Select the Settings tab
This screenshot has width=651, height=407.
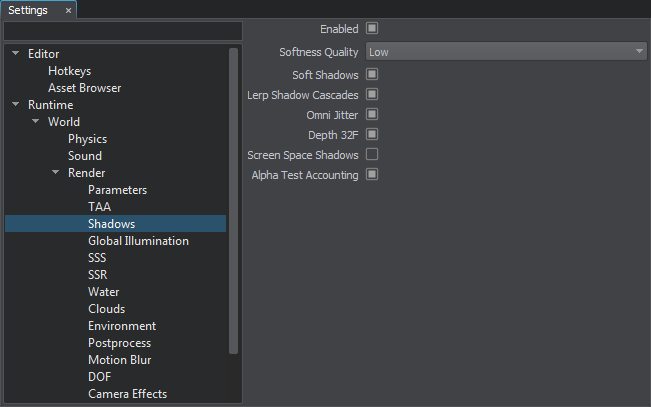tap(28, 10)
